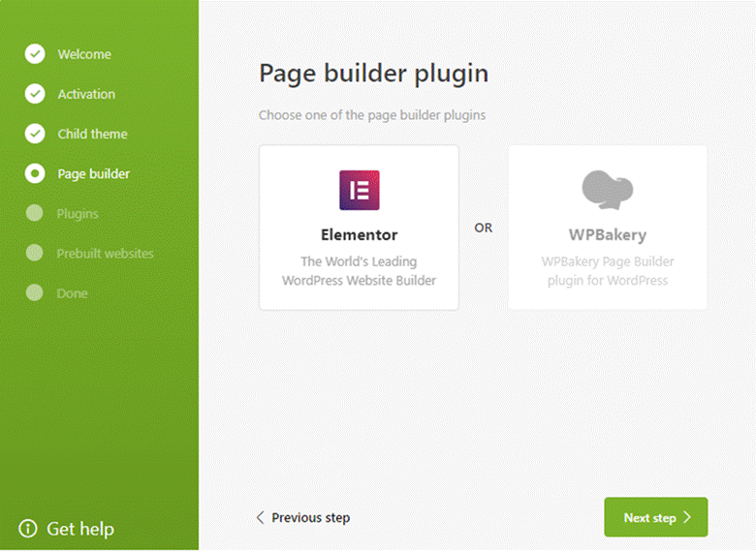756x552 pixels.
Task: Click the Prebuilt websites step circle icon
Action: coord(34,253)
